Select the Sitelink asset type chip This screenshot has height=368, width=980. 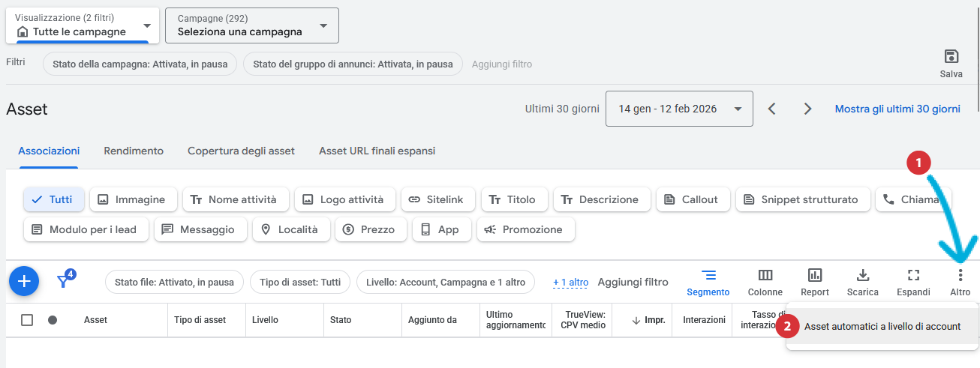click(x=438, y=199)
